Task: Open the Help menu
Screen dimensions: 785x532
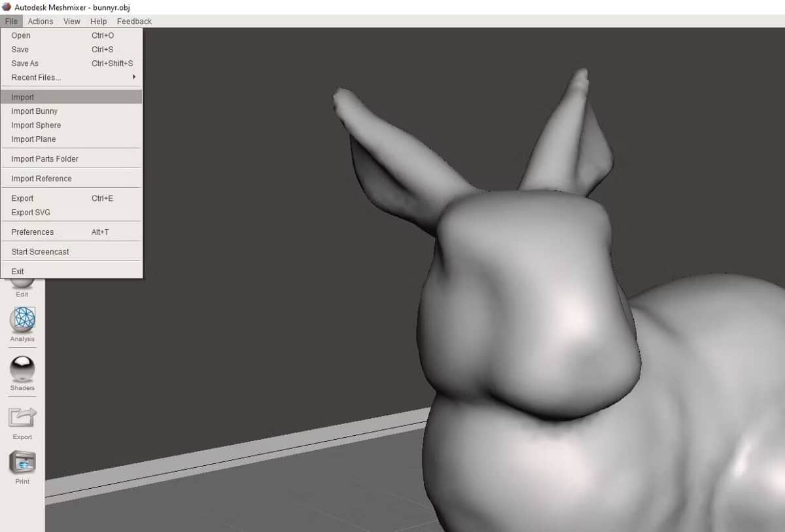Action: coord(99,22)
